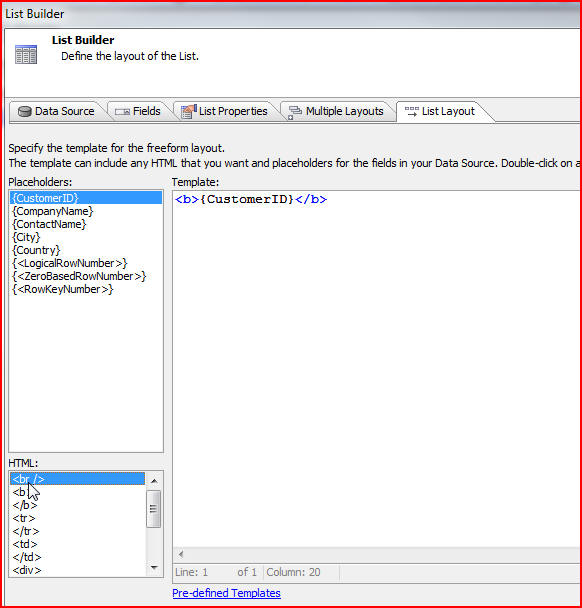The image size is (582, 608).
Task: Click the Multiple Layouts tab icon
Action: pyautogui.click(x=295, y=112)
